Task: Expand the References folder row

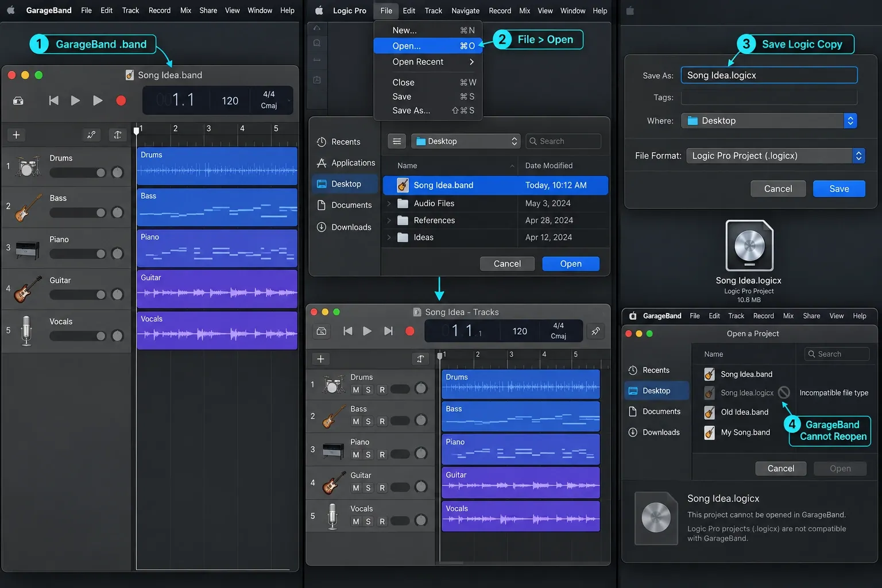Action: coord(389,220)
